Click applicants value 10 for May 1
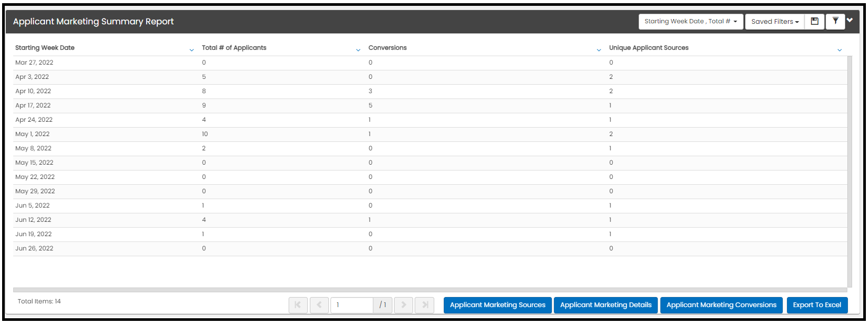 click(204, 134)
